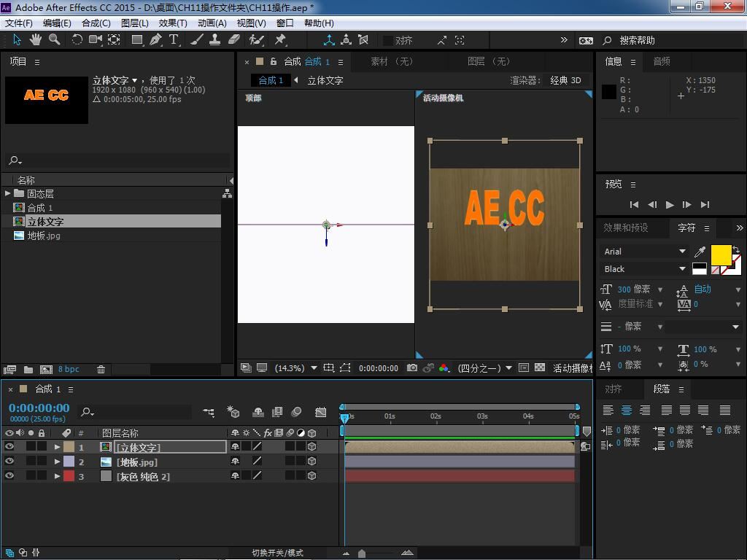Click the eyedropper in Character panel
This screenshot has width=747, height=560.
tap(700, 252)
